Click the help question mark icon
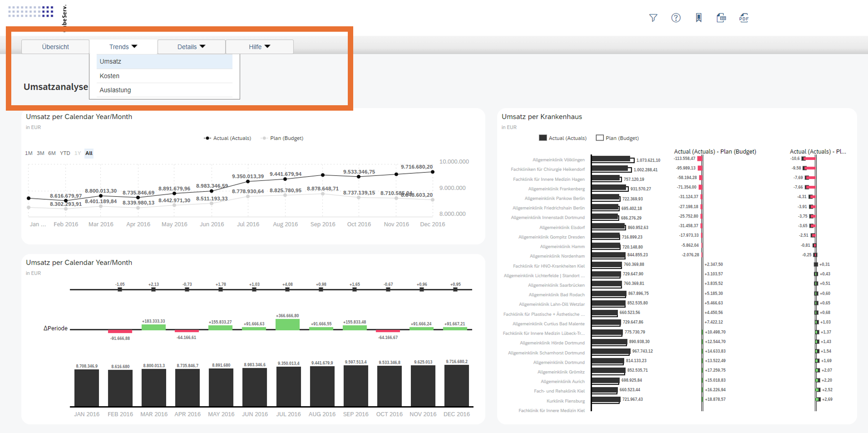868x433 pixels. click(676, 18)
